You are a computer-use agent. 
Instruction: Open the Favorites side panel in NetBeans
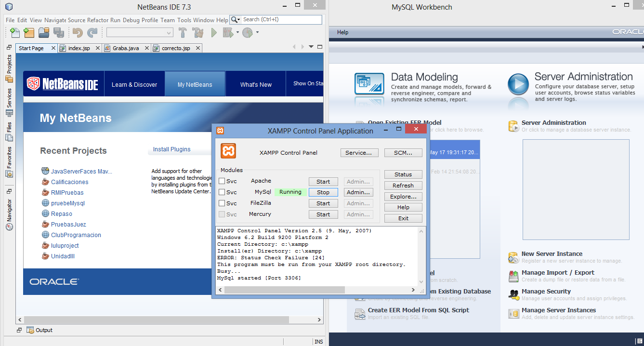coord(9,162)
